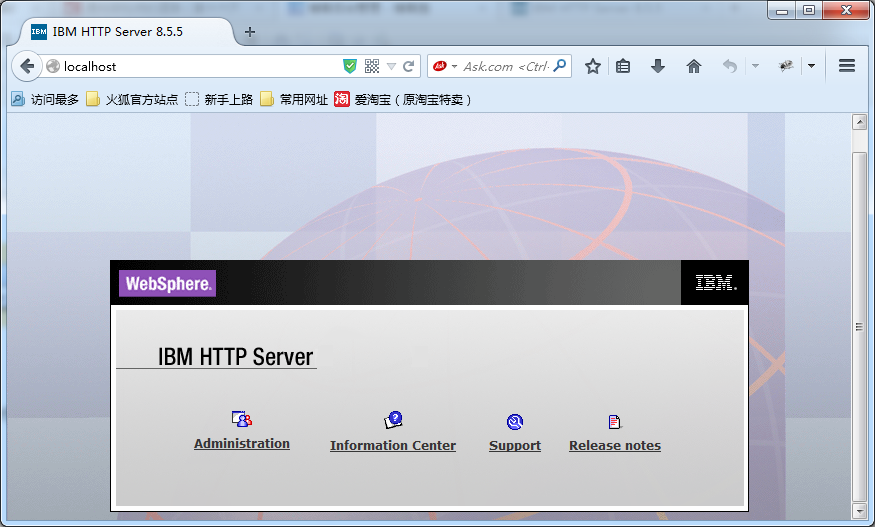Click the IBM logo in the banner

(716, 282)
